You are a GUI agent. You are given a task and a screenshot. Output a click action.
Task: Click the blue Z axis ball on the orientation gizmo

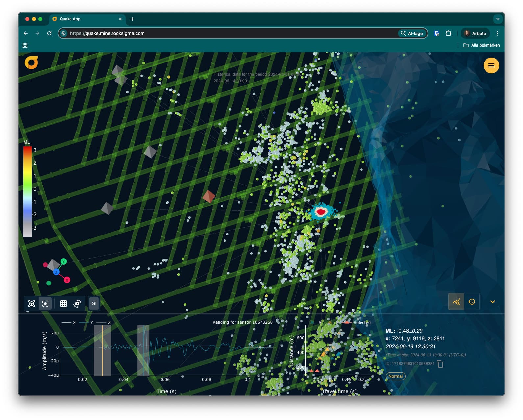coord(56,272)
